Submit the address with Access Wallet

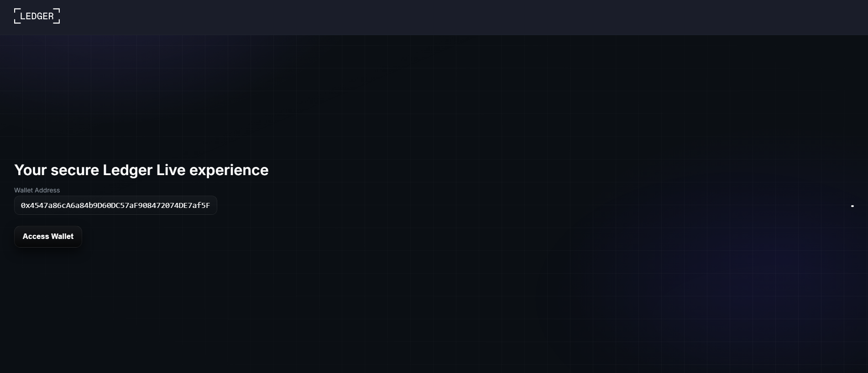48,237
